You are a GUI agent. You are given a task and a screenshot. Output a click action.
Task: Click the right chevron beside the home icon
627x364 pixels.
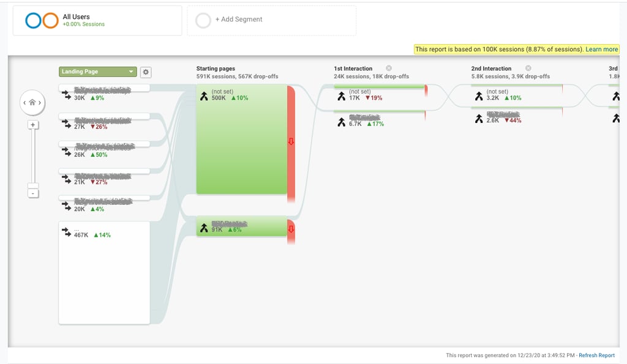coord(41,102)
